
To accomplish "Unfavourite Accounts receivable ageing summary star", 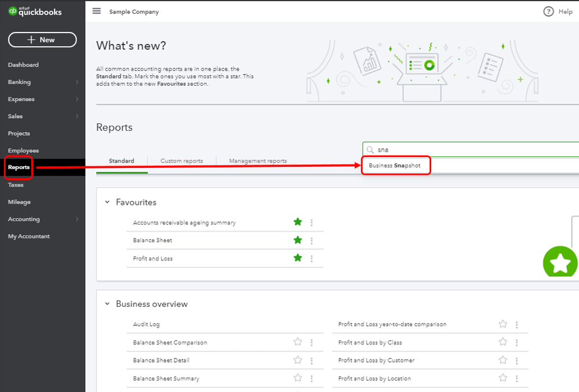I will click(298, 222).
